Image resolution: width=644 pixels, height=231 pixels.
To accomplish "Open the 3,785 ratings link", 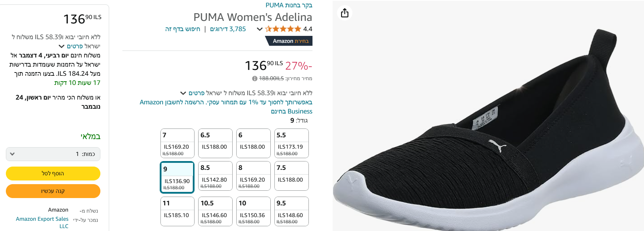I will (x=228, y=29).
